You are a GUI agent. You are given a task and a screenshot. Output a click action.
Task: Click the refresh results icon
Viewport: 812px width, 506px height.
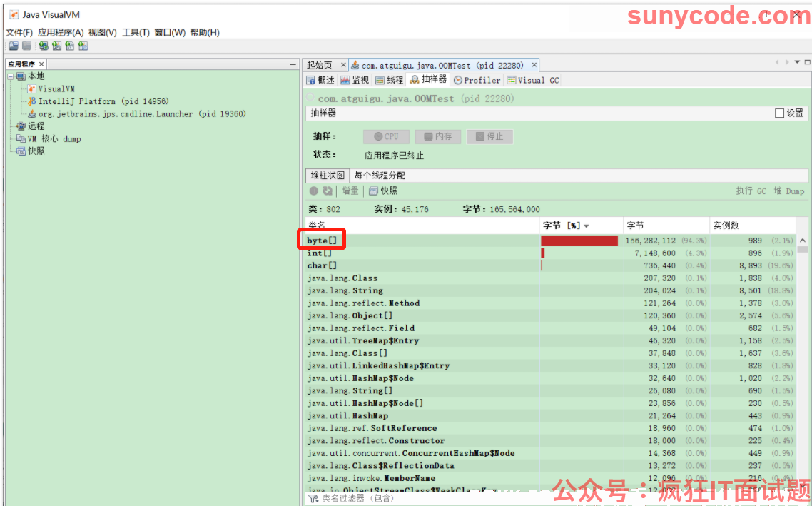tap(328, 191)
